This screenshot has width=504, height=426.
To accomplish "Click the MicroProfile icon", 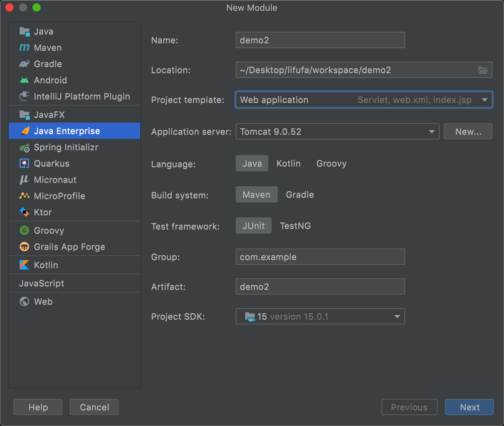I will tap(24, 196).
